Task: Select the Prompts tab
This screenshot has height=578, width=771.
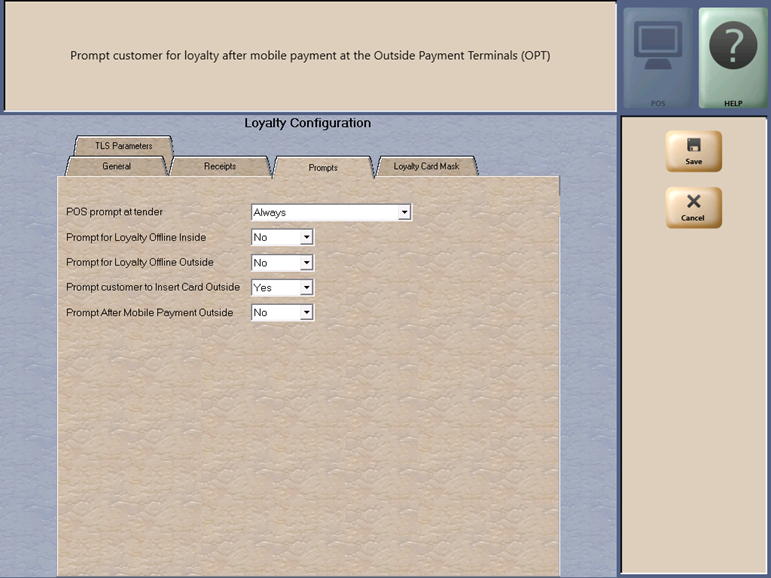Action: click(x=322, y=167)
